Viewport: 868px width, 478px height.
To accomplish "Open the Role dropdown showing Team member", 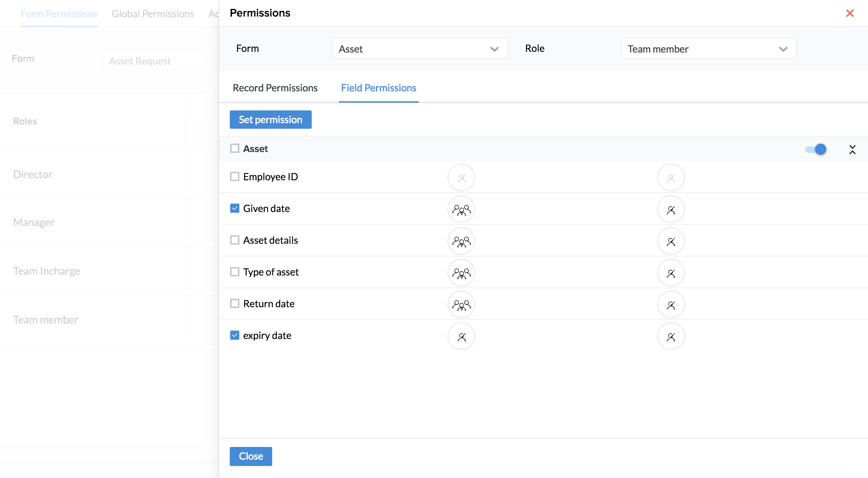I will (708, 49).
